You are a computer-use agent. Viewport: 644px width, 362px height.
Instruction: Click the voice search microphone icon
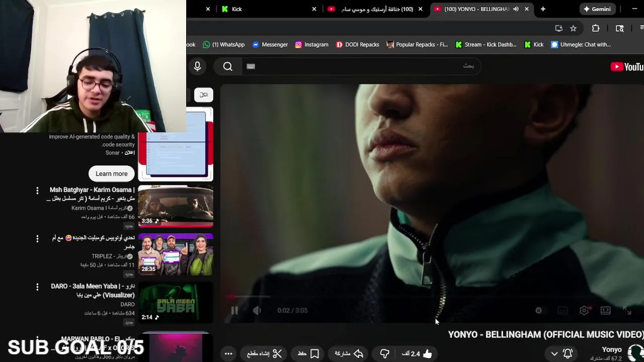[197, 66]
